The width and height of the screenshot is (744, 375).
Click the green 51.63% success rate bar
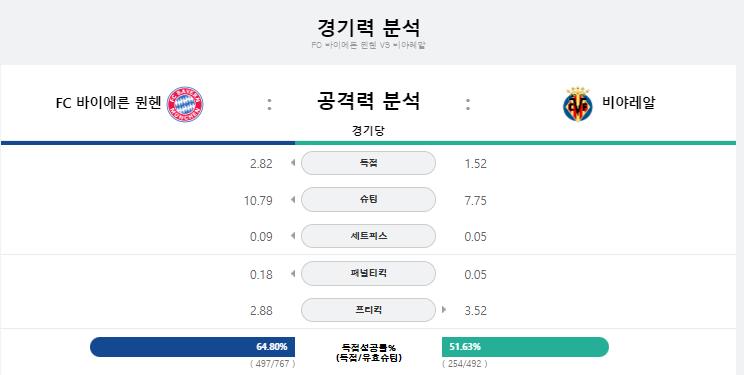(525, 347)
